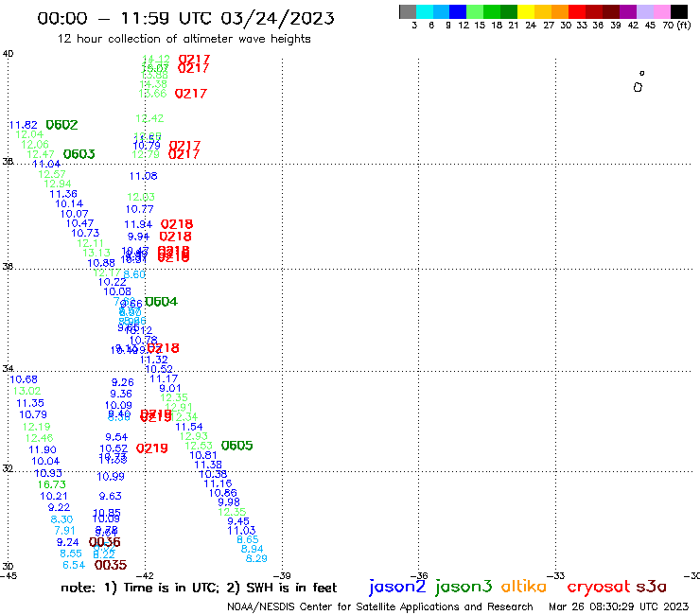Screen dimensions: 700x615
Task: Click the blue legend swatch above 12
Action: click(x=458, y=11)
